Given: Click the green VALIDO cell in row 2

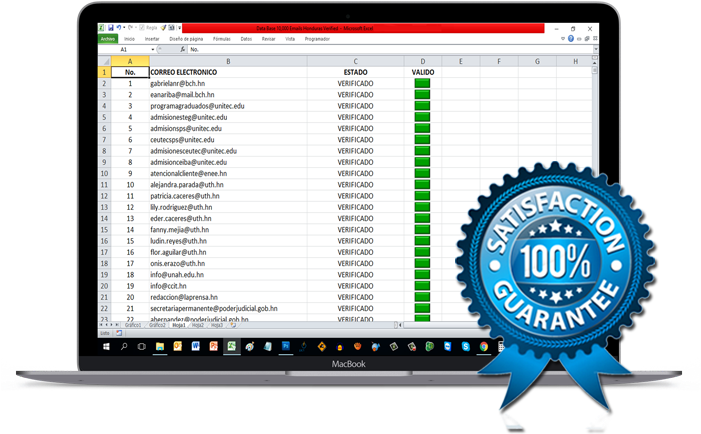Looking at the screenshot, I should (422, 84).
